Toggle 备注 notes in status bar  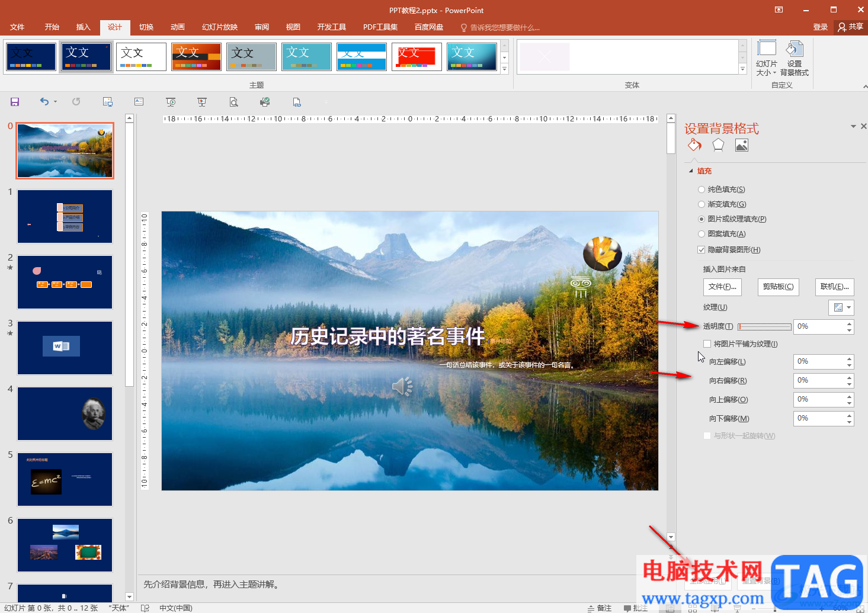(x=600, y=608)
